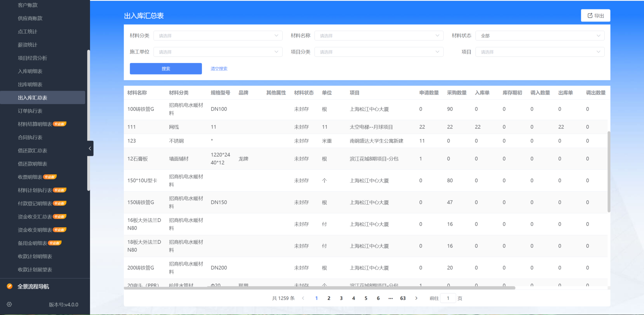Click the 搜索 button
This screenshot has width=644, height=315.
click(166, 69)
